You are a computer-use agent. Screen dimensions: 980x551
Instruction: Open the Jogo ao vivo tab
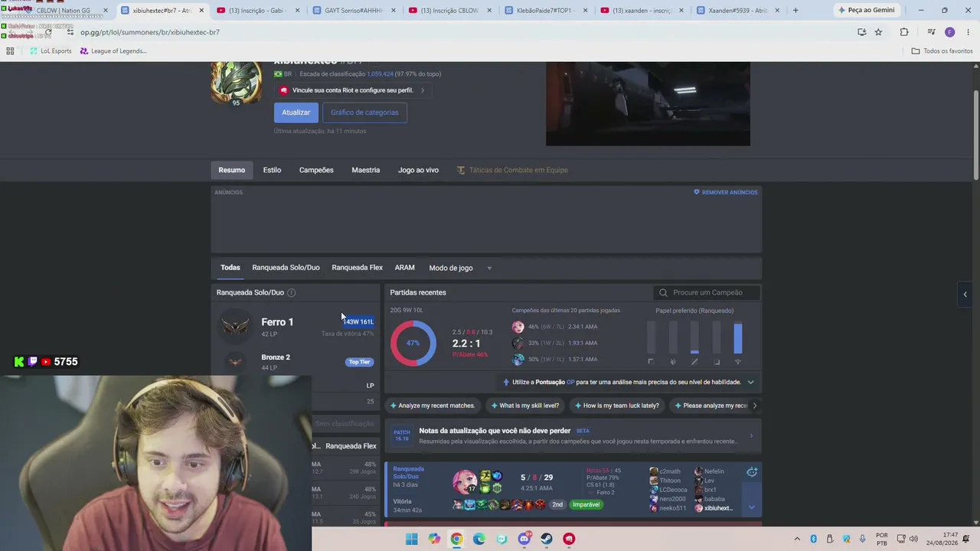click(418, 170)
